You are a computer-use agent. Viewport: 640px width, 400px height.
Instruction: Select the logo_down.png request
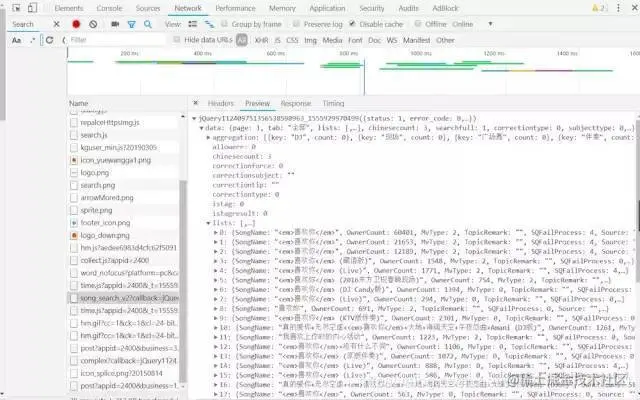pyautogui.click(x=124, y=236)
